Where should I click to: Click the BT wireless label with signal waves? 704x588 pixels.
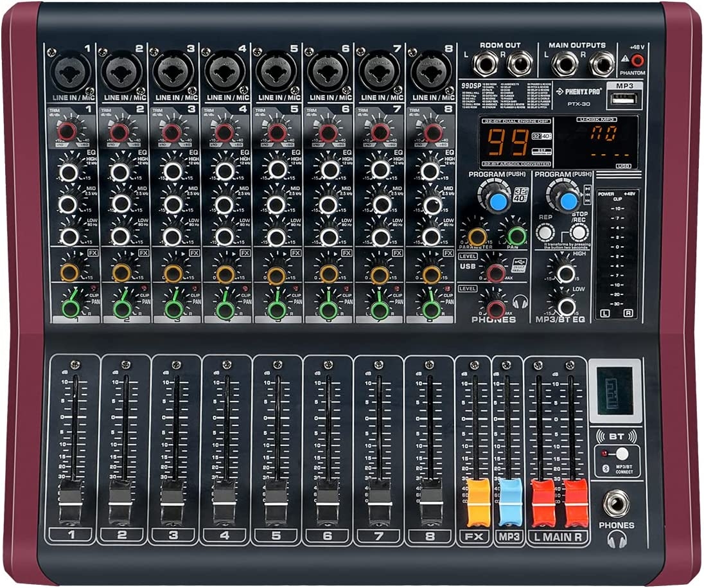click(614, 436)
